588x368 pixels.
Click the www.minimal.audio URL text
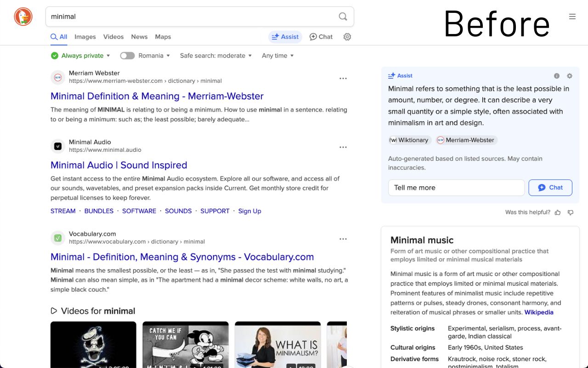[x=105, y=150]
